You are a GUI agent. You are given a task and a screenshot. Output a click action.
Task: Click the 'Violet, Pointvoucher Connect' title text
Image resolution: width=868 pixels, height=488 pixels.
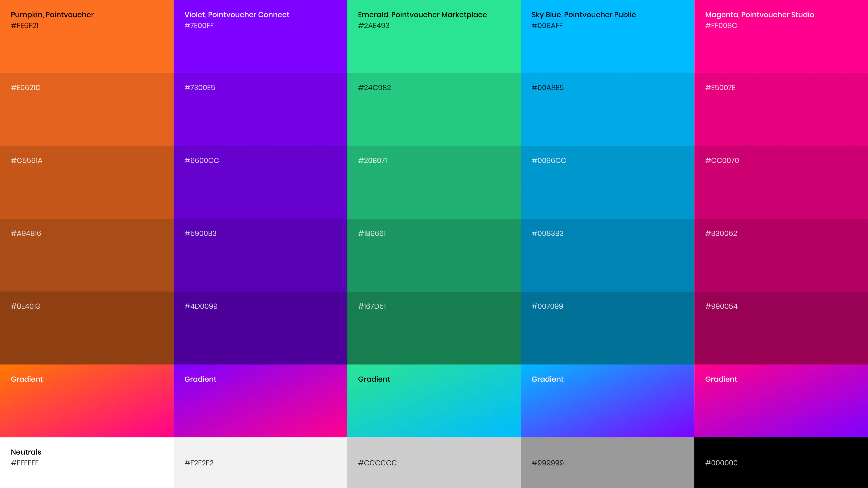[236, 15]
